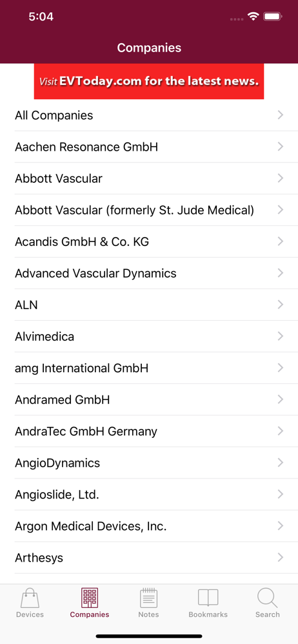Tap the chevron next to ALN
Viewport: 298px width, 644px height.
[281, 305]
